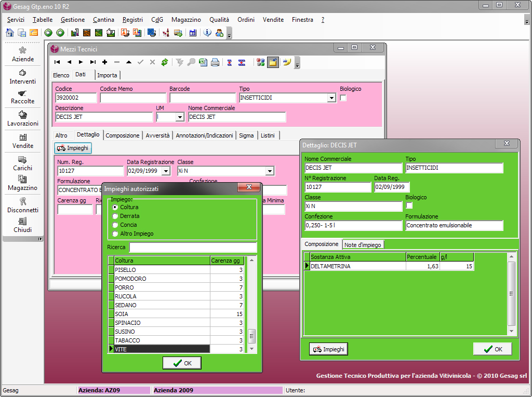Screen dimensions: 532x397
Task: Click the green refresh arrows icon
Action: (165, 62)
